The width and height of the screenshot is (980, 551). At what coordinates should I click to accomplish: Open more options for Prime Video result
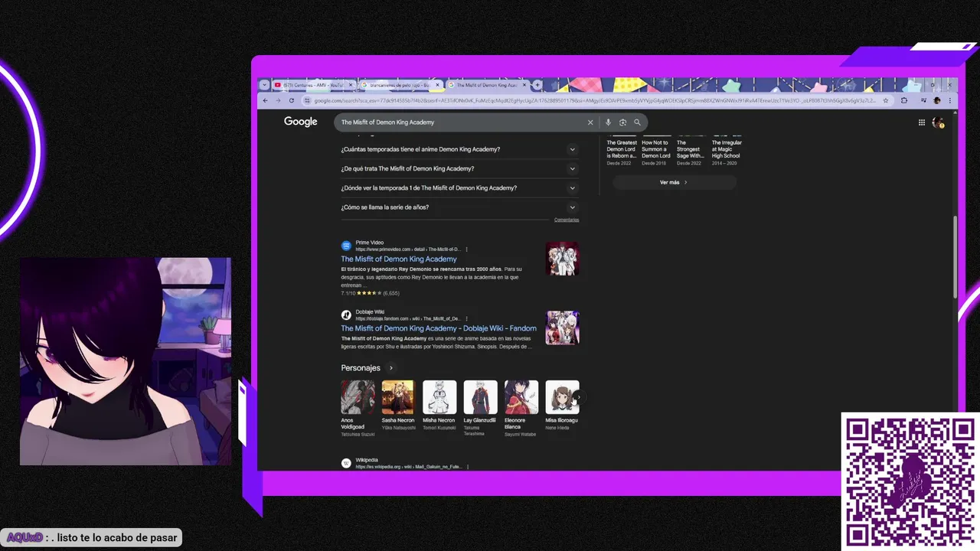pos(466,249)
